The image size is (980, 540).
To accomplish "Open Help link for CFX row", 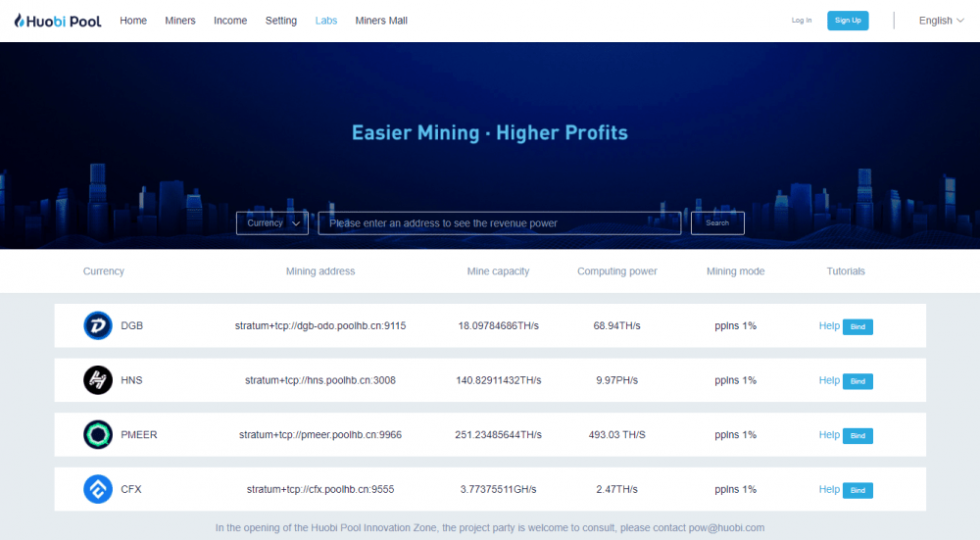I will click(x=829, y=489).
